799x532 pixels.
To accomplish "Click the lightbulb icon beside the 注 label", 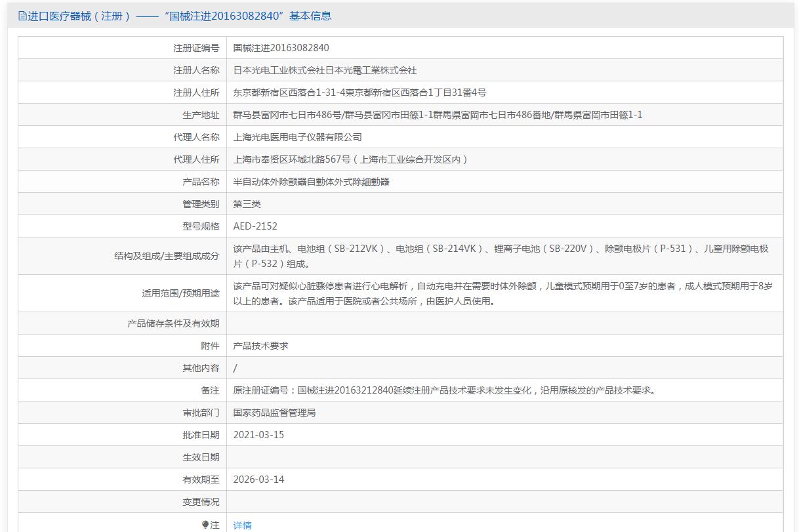I will (x=205, y=525).
